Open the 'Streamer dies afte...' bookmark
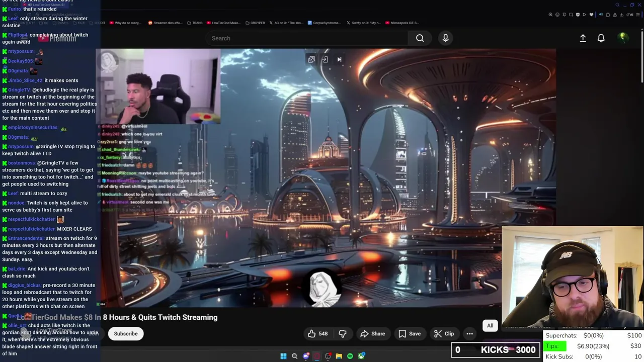Image resolution: width=644 pixels, height=362 pixels. point(165,23)
